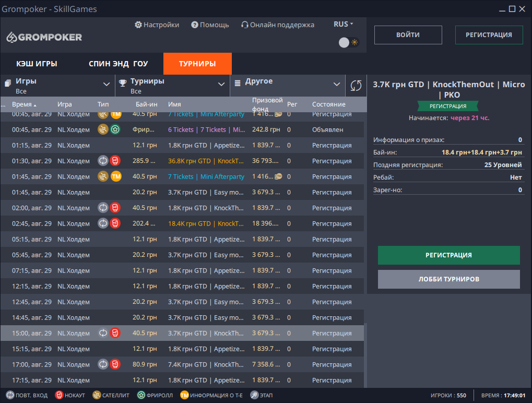This screenshot has width=532, height=403.
Task: Click the refresh tournament list icon
Action: tap(356, 86)
